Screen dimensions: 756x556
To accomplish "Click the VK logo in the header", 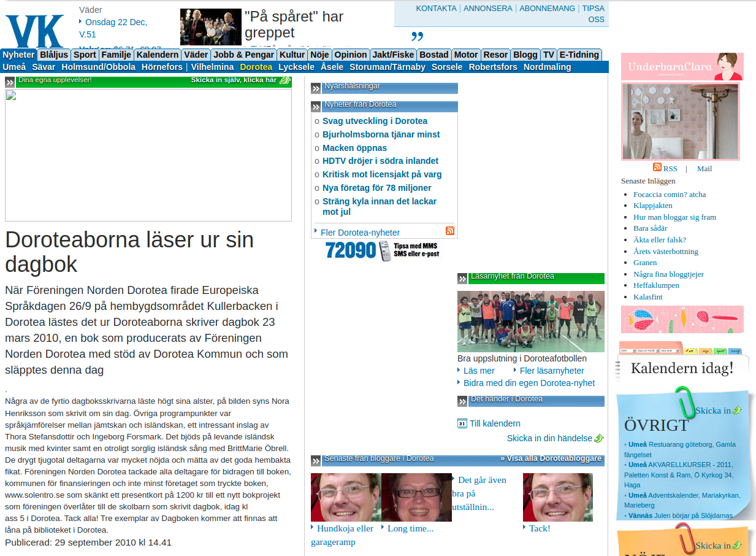I will tap(35, 31).
